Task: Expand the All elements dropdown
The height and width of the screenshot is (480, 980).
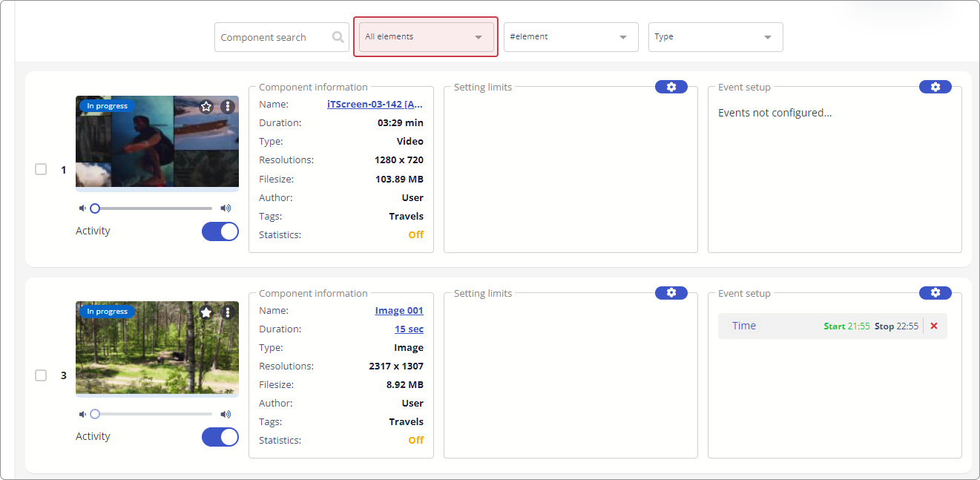Action: [x=426, y=36]
